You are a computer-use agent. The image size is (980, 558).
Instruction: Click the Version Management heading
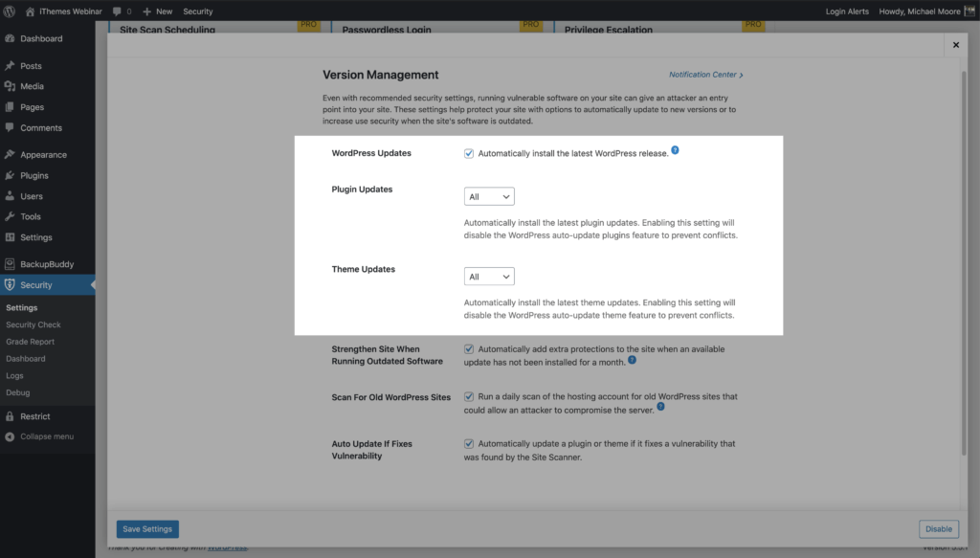click(381, 75)
